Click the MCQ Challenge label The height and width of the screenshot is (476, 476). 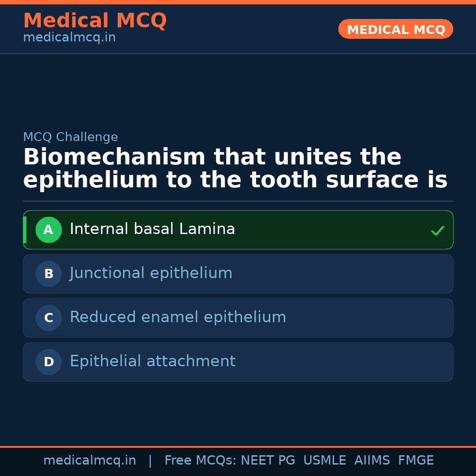point(71,137)
